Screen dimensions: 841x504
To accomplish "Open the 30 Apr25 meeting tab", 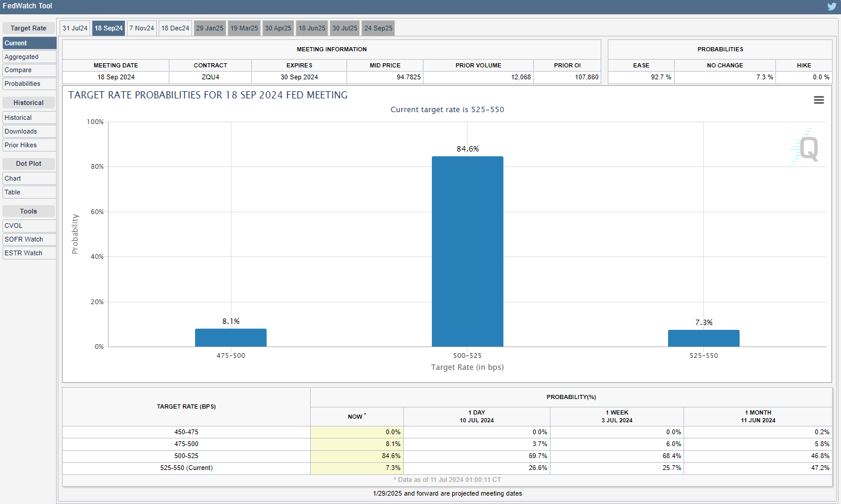I will [279, 28].
